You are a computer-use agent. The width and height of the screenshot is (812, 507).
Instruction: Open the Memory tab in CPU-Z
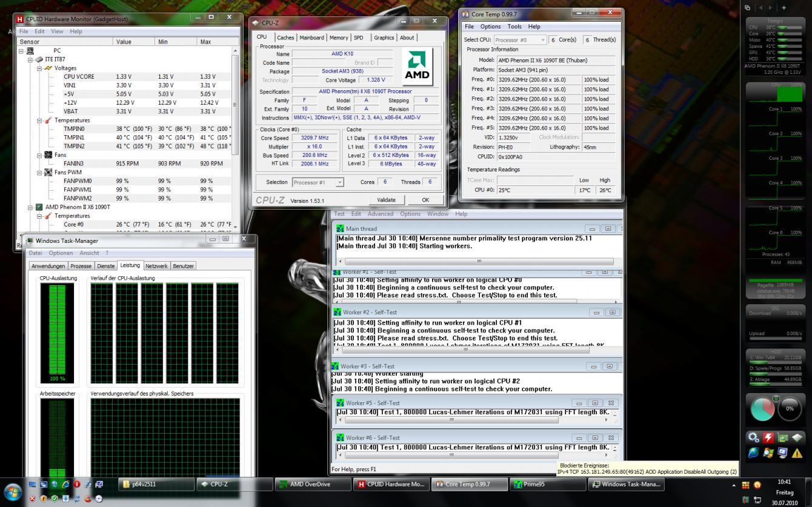point(339,38)
